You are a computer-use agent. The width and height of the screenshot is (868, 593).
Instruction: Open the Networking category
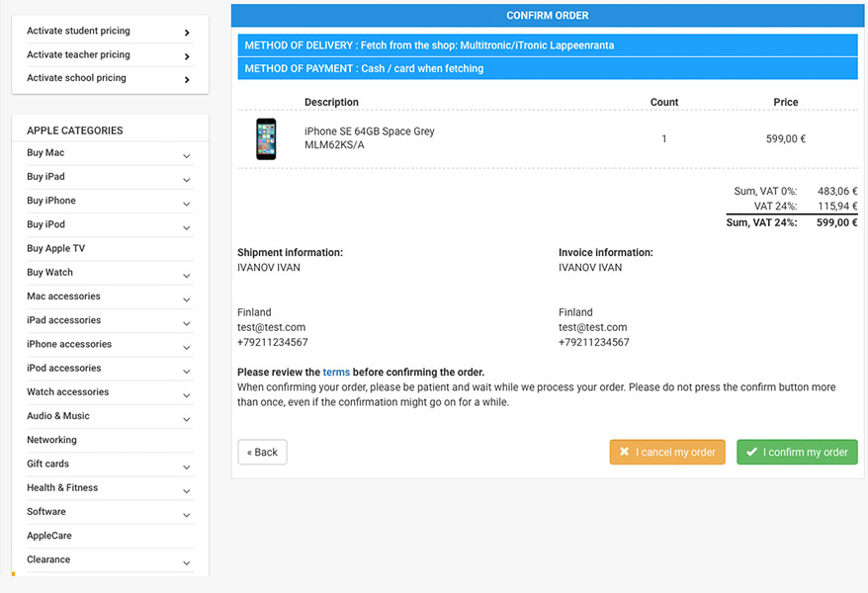click(x=52, y=440)
